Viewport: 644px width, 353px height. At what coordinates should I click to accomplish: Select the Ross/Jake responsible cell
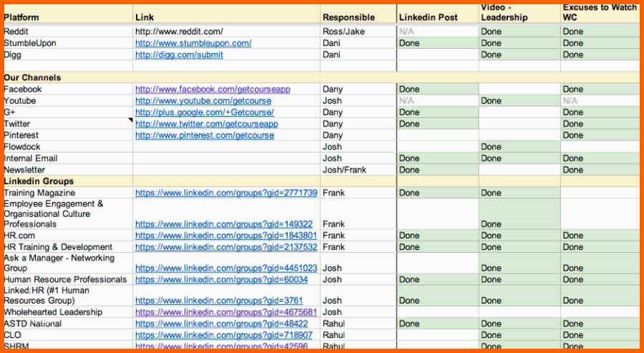pyautogui.click(x=358, y=32)
